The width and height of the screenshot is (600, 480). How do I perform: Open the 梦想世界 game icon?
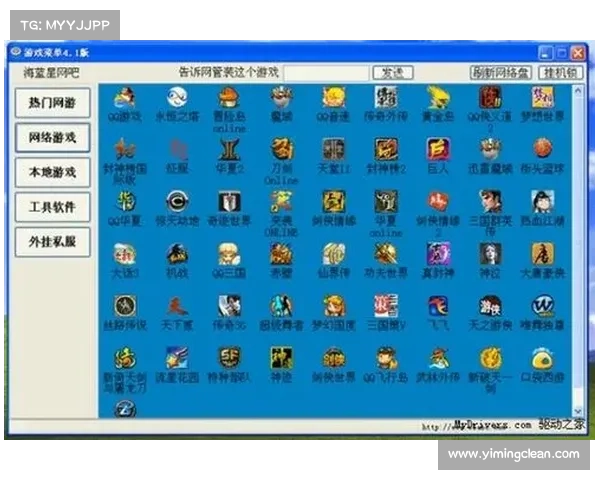pos(543,97)
